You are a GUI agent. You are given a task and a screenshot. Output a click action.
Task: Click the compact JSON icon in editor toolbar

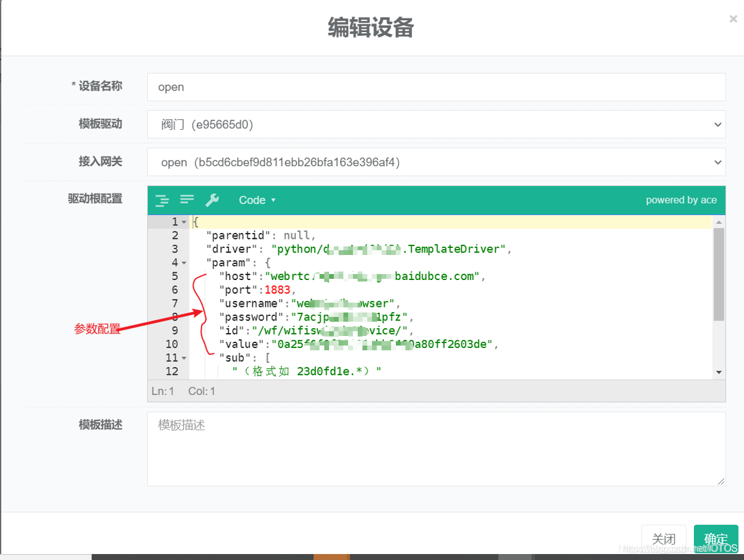(187, 200)
